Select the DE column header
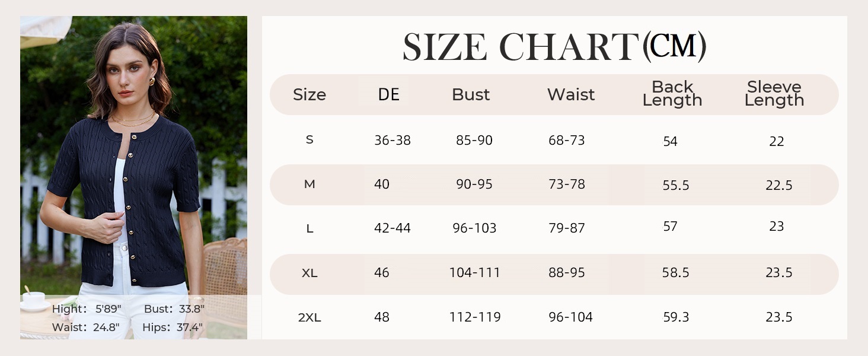Viewport: 868px width, 356px height. coord(389,95)
